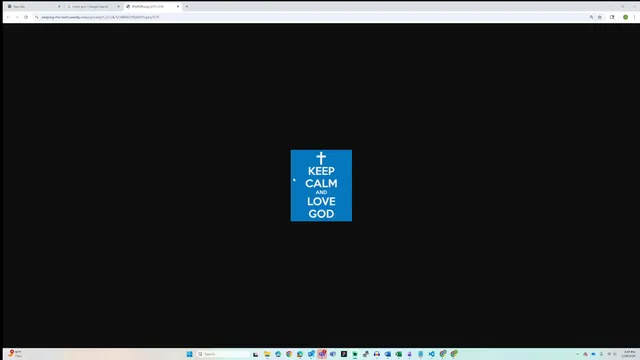640x360 pixels.
Task: Open Microsoft Teams with notification badge
Action: pyautogui.click(x=322, y=354)
